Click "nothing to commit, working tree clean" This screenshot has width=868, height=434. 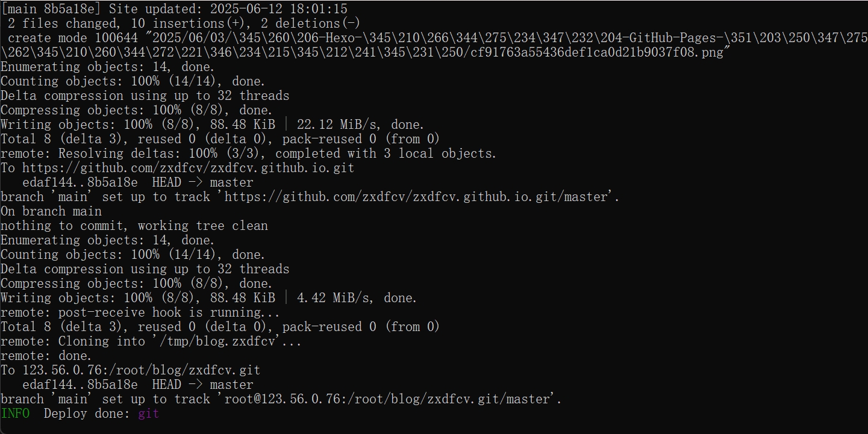tap(134, 226)
